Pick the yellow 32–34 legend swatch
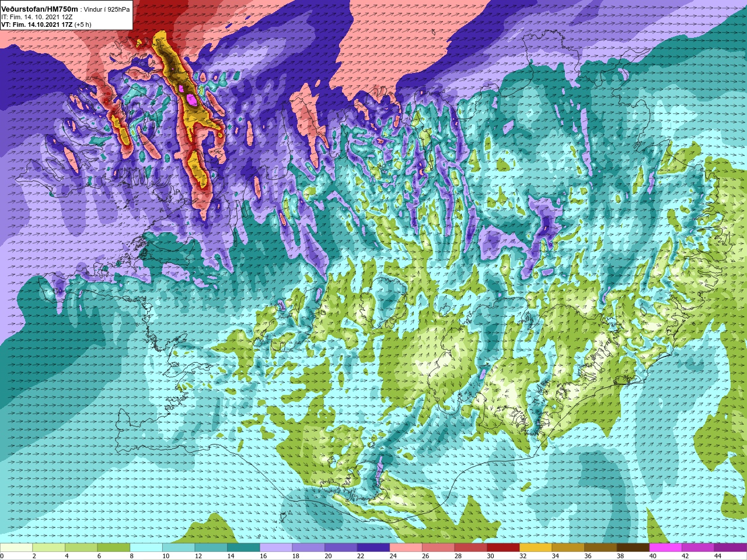This screenshot has width=747, height=560. pos(536,548)
